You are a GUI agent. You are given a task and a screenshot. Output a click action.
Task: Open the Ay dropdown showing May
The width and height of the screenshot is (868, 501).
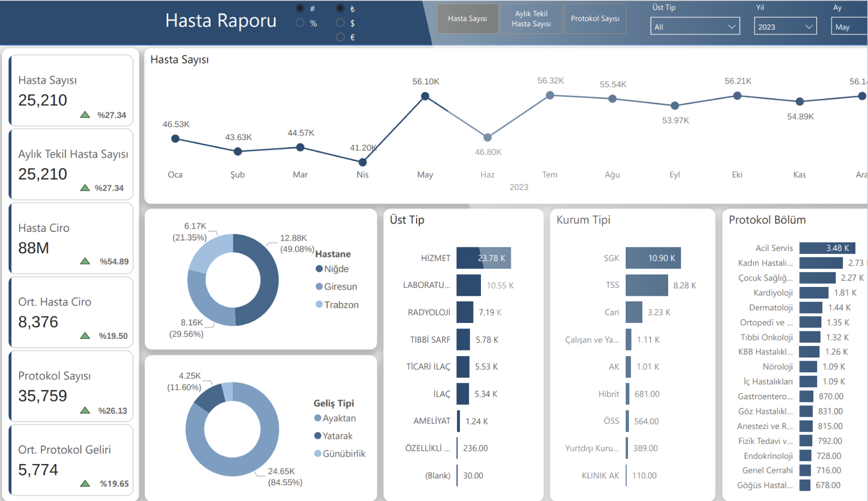848,27
